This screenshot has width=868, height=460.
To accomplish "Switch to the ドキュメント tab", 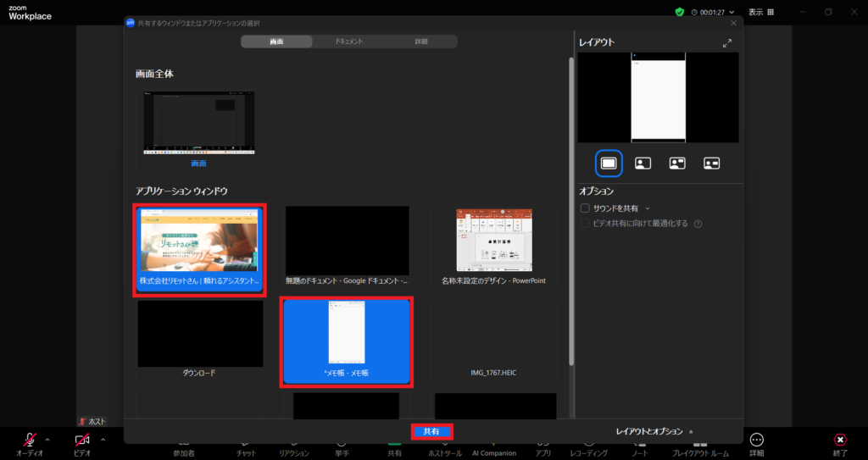I will (348, 42).
